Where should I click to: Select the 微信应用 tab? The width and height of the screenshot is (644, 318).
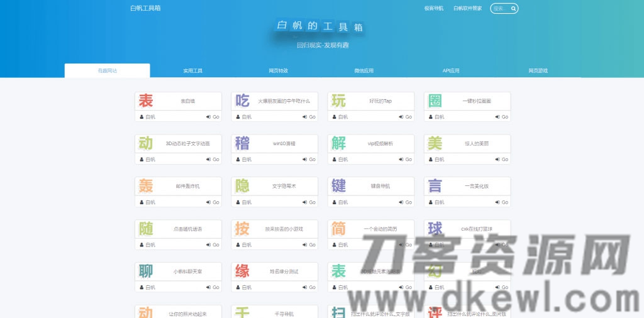click(x=364, y=71)
